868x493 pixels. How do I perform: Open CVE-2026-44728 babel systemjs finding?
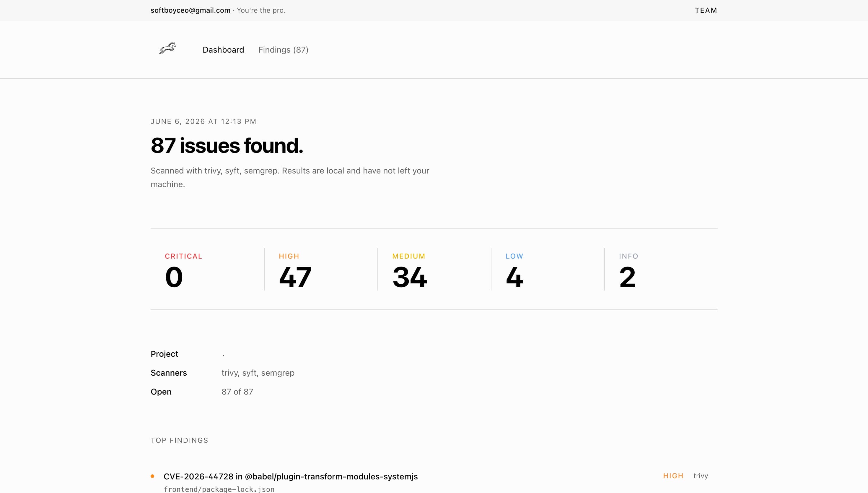pos(291,476)
